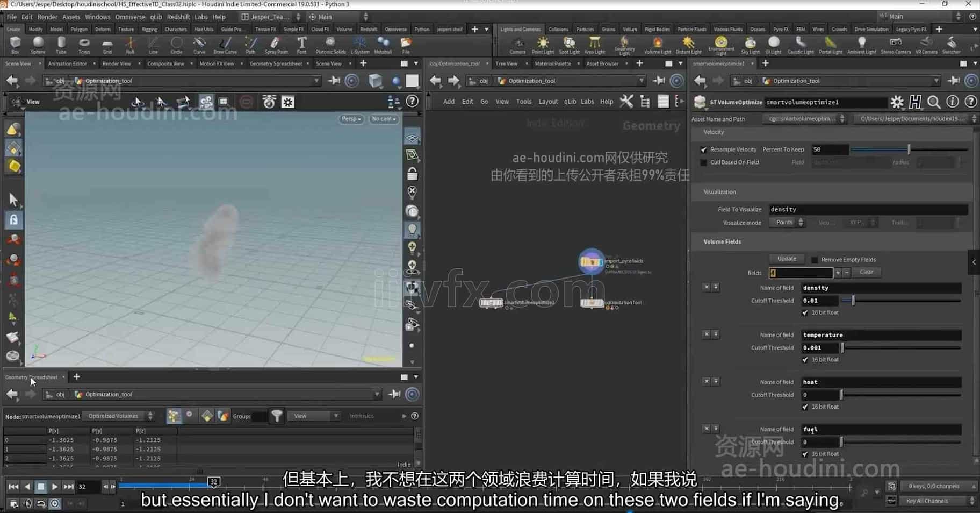Image resolution: width=980 pixels, height=513 pixels.
Task: Open the Render menu
Action: pos(47,17)
